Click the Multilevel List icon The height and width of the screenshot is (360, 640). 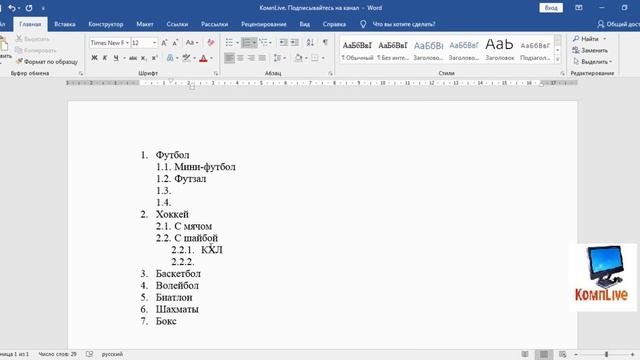[263, 42]
